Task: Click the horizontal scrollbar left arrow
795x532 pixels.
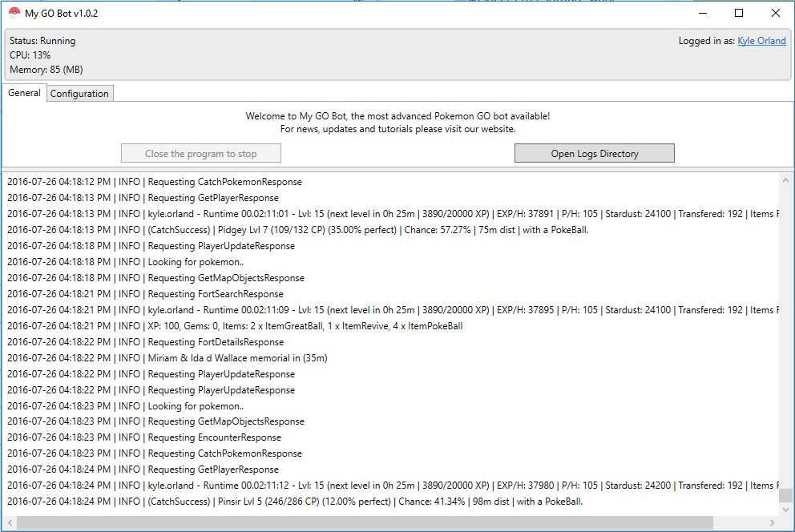Action: point(10,522)
